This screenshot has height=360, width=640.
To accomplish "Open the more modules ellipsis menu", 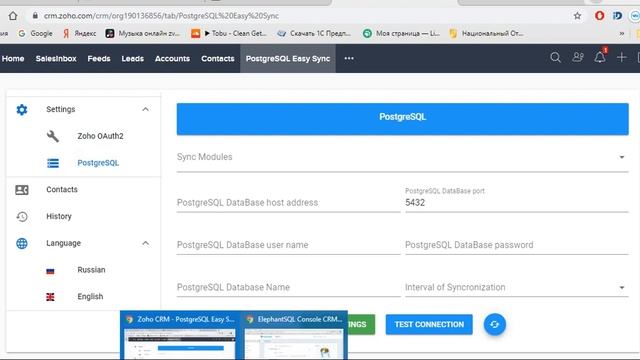I will pos(349,58).
